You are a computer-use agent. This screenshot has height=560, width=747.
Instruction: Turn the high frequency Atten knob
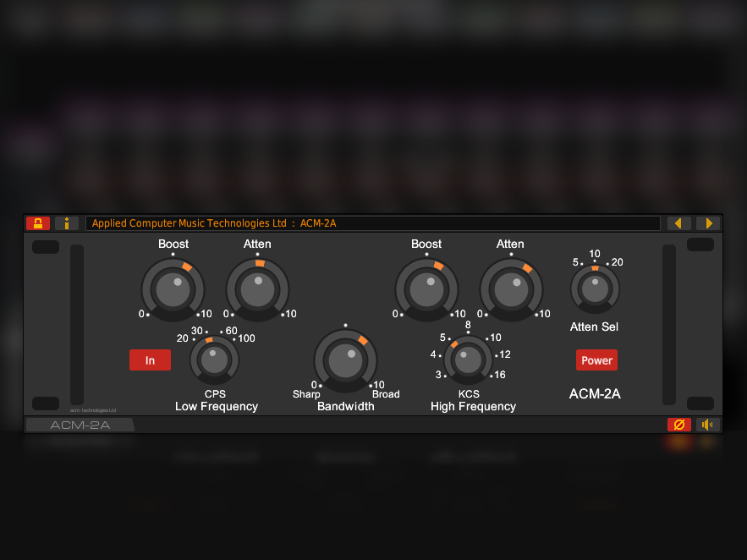tap(510, 288)
